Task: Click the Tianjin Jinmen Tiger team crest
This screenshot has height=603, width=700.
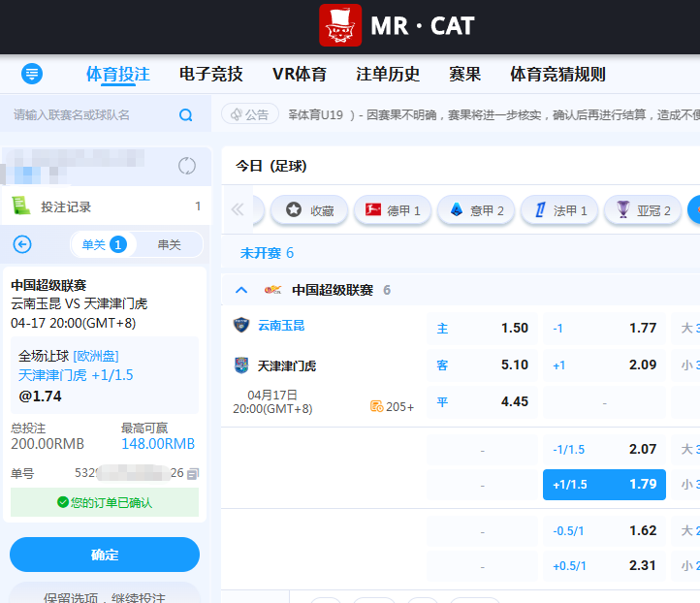Action: 241,365
